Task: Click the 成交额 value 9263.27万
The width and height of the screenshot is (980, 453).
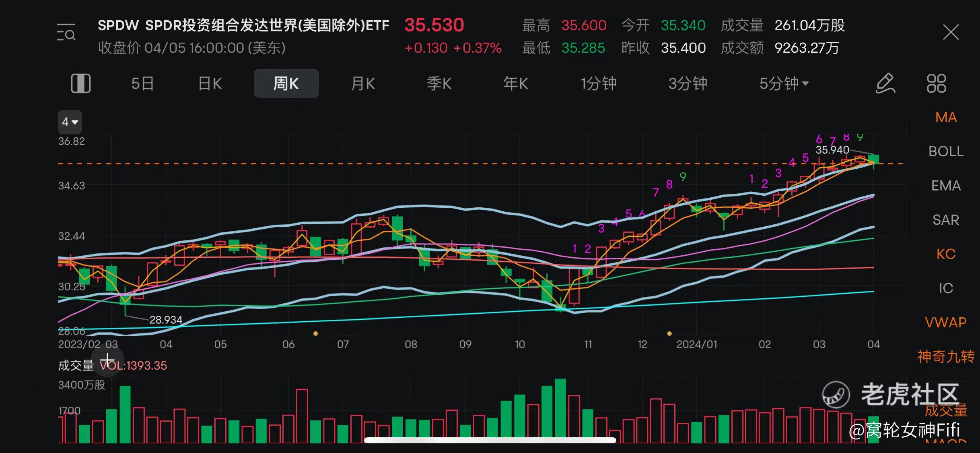Action: [x=807, y=48]
